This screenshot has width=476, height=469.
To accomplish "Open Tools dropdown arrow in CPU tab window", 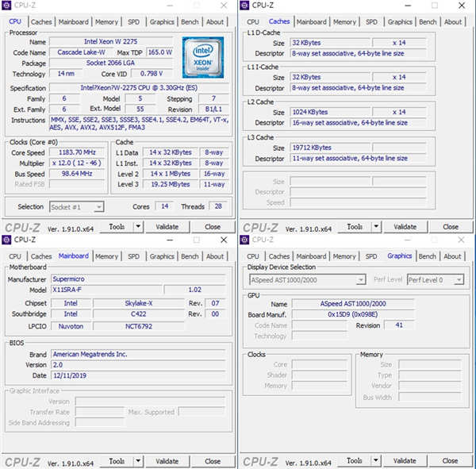I will click(x=138, y=227).
